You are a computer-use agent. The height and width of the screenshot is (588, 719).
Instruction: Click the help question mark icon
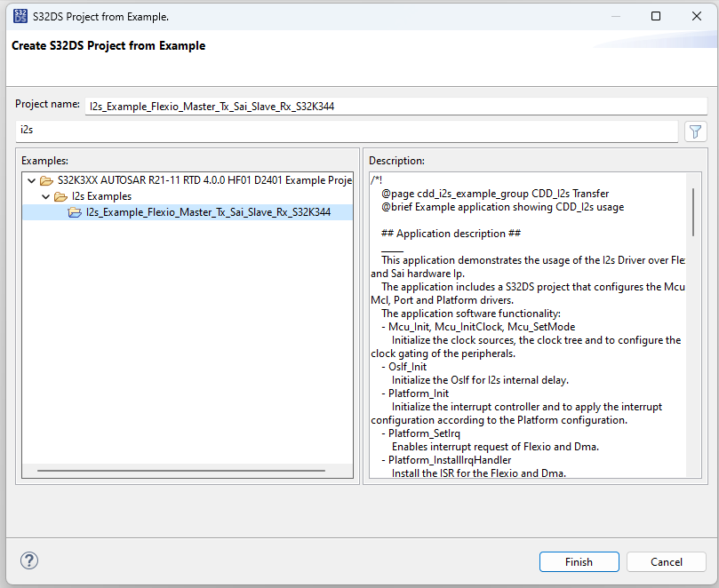click(x=28, y=560)
